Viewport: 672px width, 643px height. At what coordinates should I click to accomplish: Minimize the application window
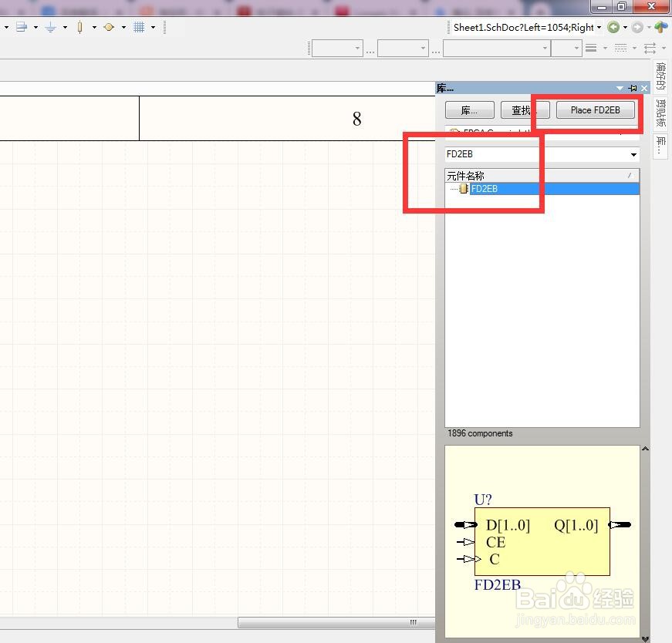602,6
